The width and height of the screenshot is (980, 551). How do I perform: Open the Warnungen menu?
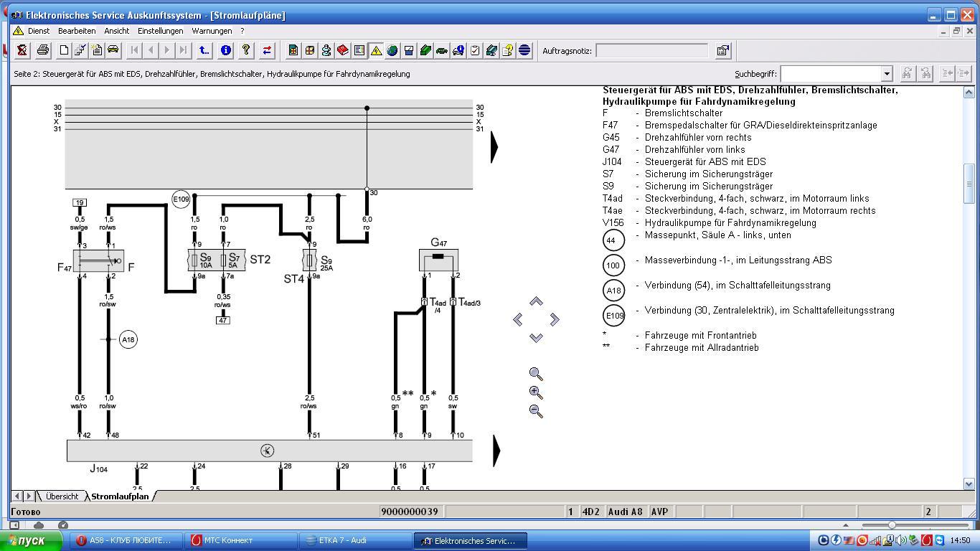click(x=212, y=31)
